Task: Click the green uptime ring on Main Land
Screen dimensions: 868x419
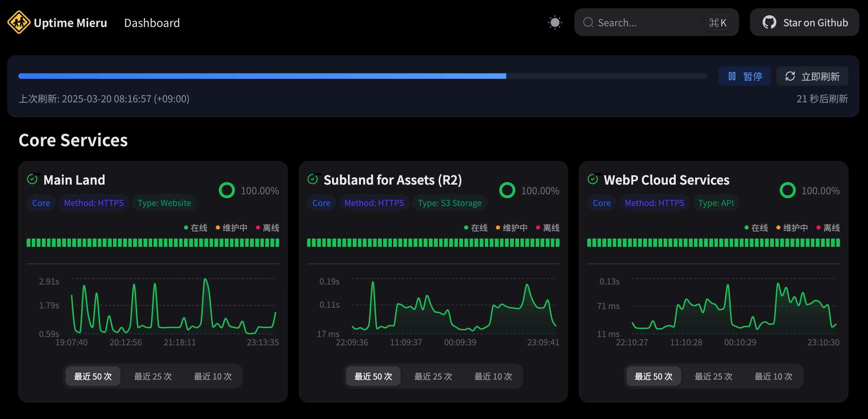Action: coord(227,190)
